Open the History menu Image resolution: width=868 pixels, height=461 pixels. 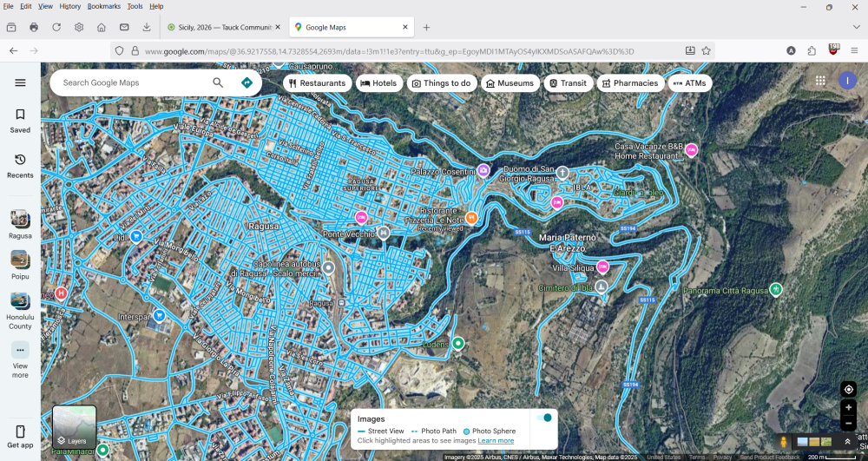[x=69, y=6]
